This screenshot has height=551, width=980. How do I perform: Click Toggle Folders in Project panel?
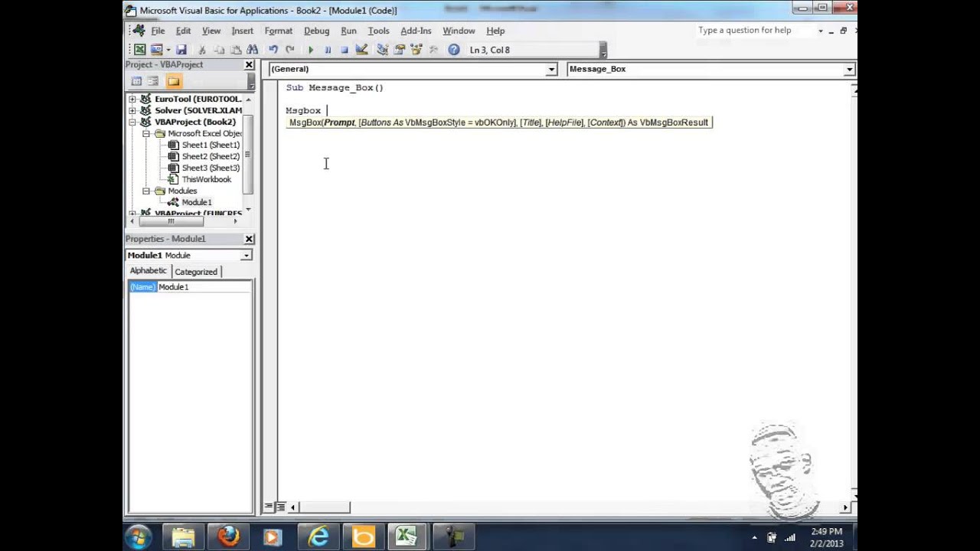(x=173, y=81)
